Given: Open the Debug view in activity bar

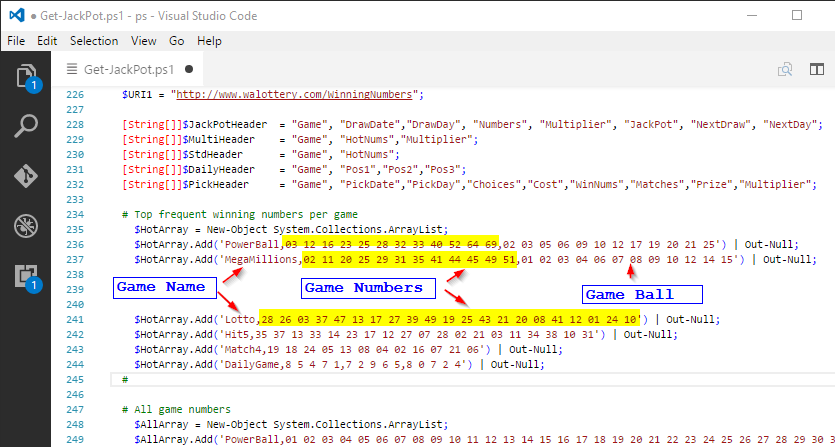Looking at the screenshot, I should coord(26,226).
